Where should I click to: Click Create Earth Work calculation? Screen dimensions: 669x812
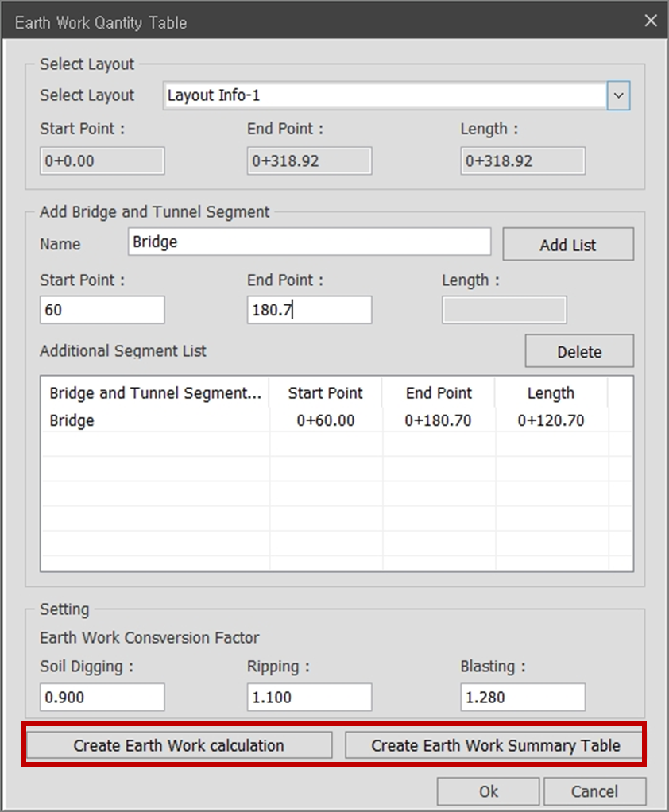click(179, 745)
